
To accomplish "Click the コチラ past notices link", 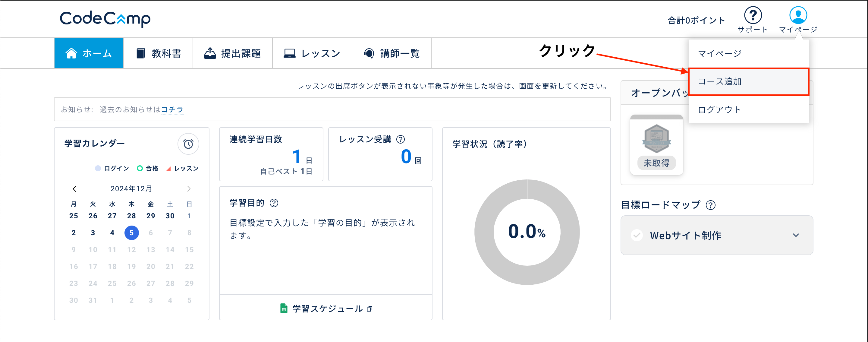I will point(172,109).
